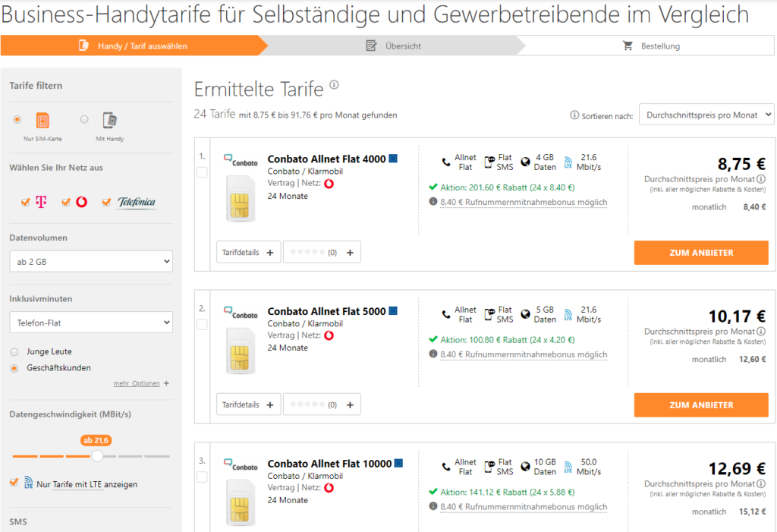This screenshot has height=532, width=777.
Task: Click the info icon next to Sortieren nach
Action: tap(574, 115)
